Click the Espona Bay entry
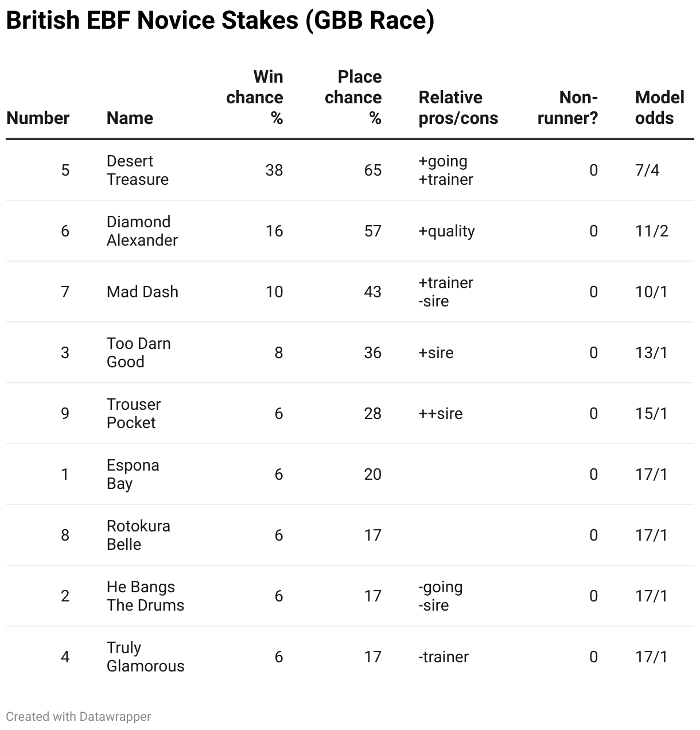The image size is (700, 730). pos(133,475)
